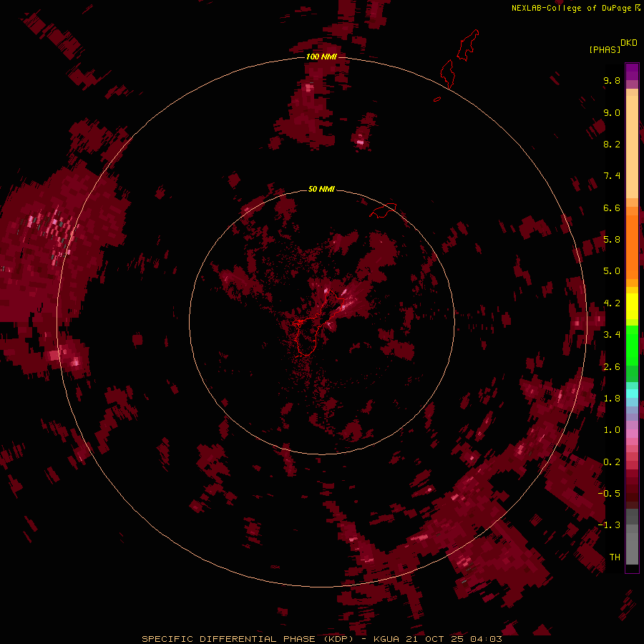The image size is (644, 644).
Task: Click the 1.8 scale value
Action: pos(612,399)
